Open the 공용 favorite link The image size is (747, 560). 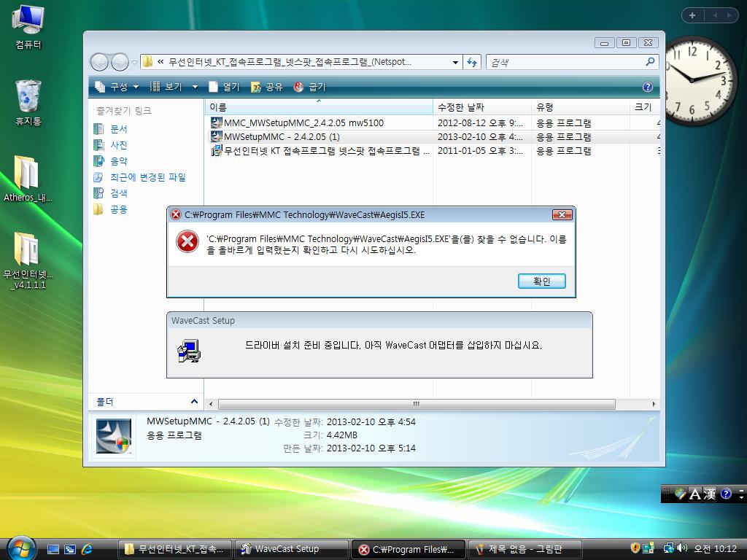click(111, 209)
